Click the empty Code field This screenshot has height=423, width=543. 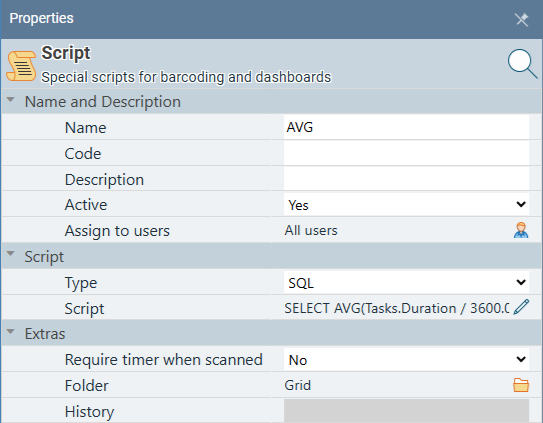pyautogui.click(x=407, y=153)
